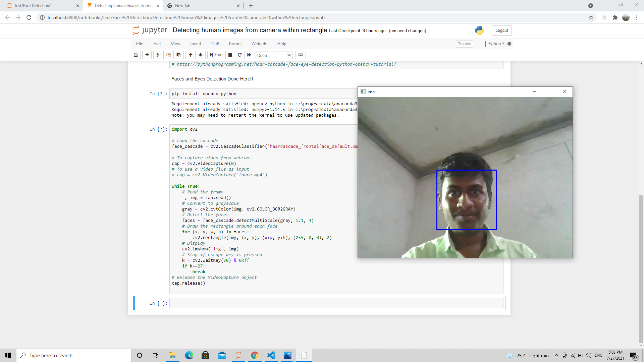Image resolution: width=644 pixels, height=362 pixels.
Task: Launch Chrome from the taskbar
Action: coord(255,355)
